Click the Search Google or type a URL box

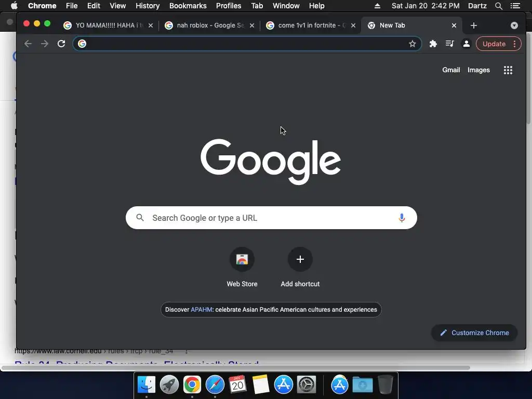pos(271,218)
